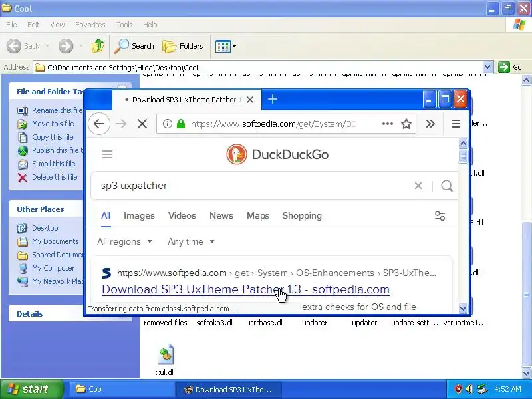Stop loading the page in Firefox
The width and height of the screenshot is (532, 399).
tap(142, 124)
